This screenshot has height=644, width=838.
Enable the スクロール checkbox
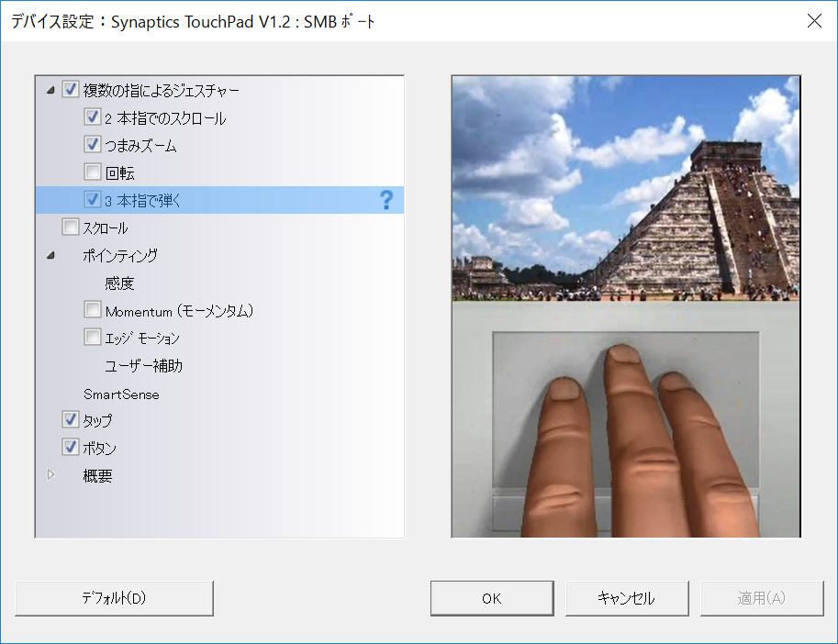(x=70, y=227)
